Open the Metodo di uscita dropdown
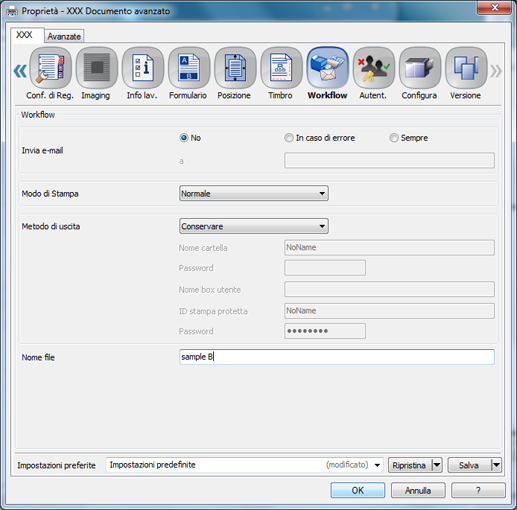The height and width of the screenshot is (510, 517). click(254, 226)
